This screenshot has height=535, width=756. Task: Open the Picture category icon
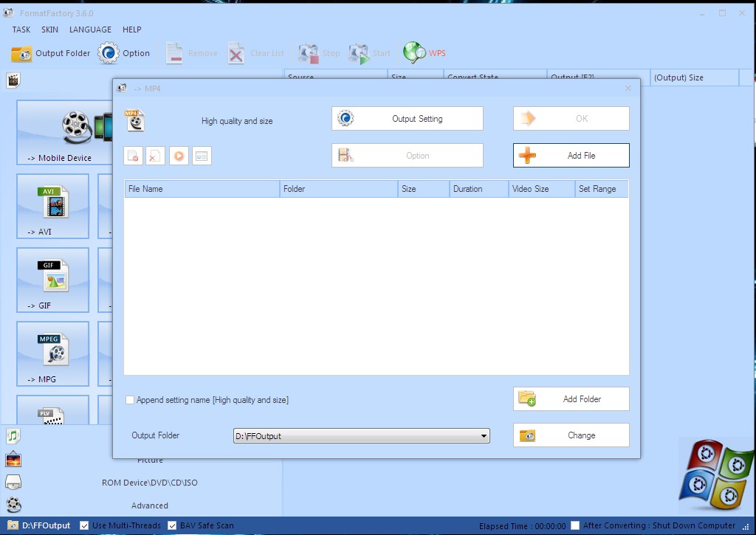[x=13, y=459]
